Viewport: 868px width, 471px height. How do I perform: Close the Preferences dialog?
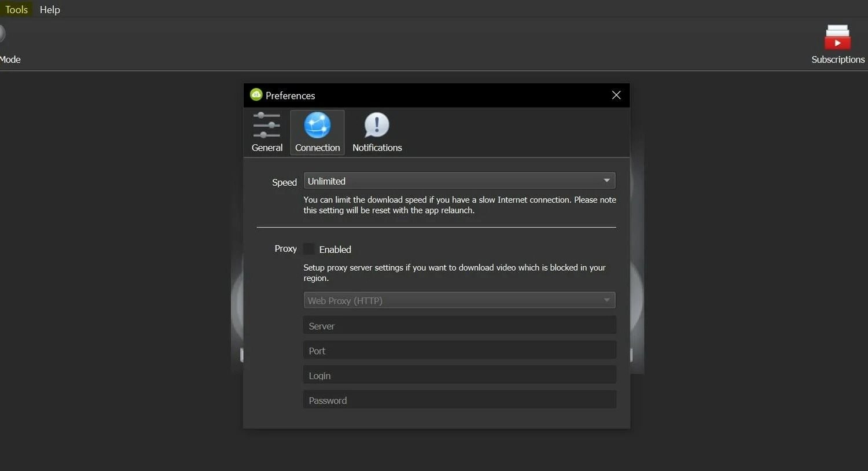616,95
